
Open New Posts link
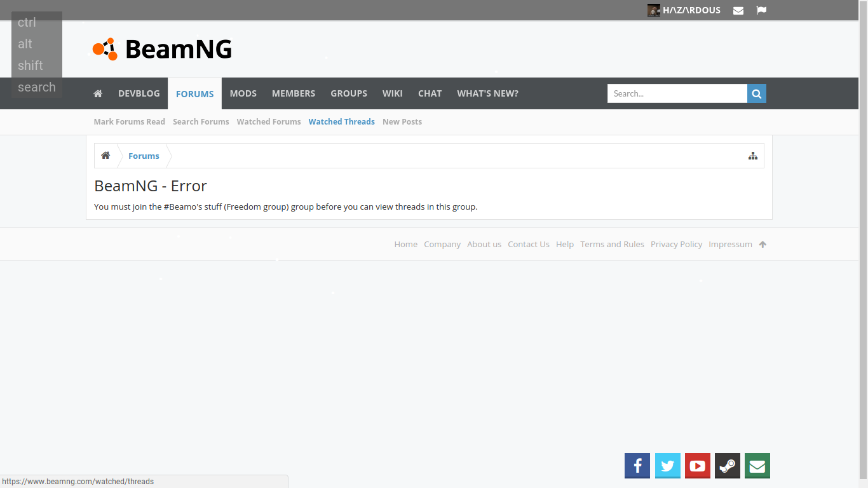(402, 122)
